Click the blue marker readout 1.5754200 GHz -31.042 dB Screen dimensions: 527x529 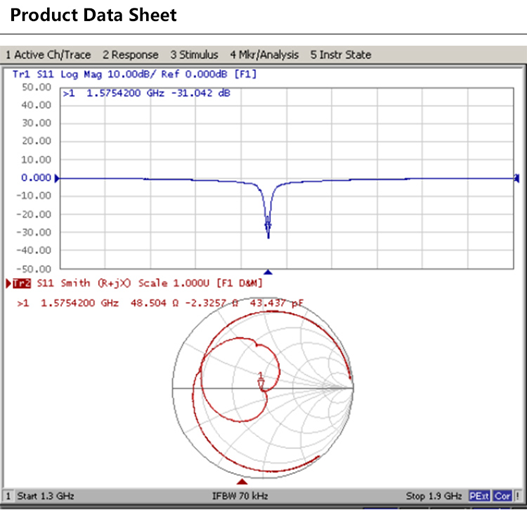click(x=147, y=93)
